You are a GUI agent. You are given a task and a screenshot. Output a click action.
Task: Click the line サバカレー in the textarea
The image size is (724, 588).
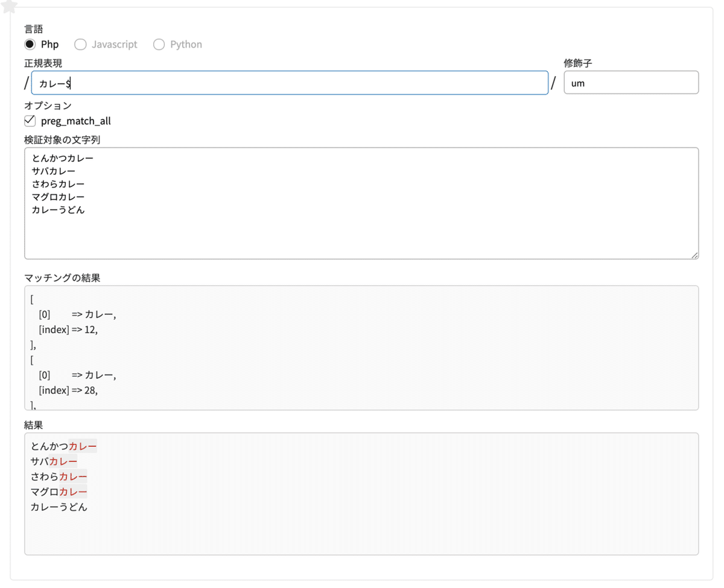coord(54,171)
